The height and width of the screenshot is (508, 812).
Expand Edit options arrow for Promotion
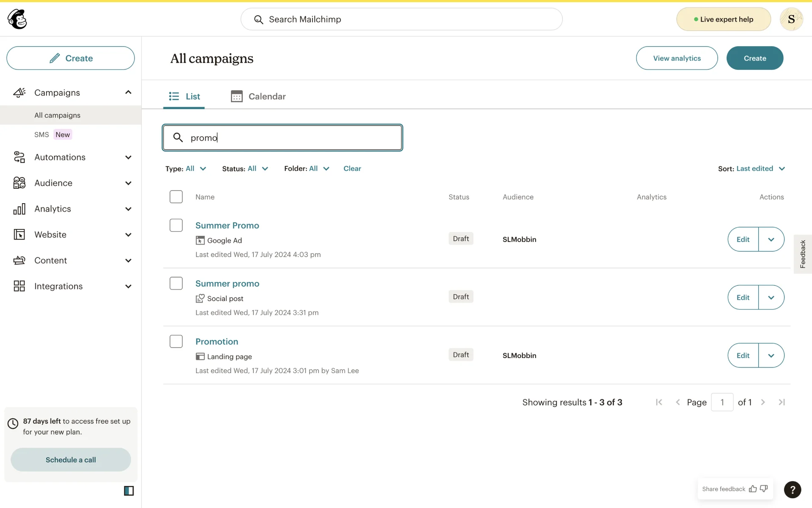click(771, 356)
